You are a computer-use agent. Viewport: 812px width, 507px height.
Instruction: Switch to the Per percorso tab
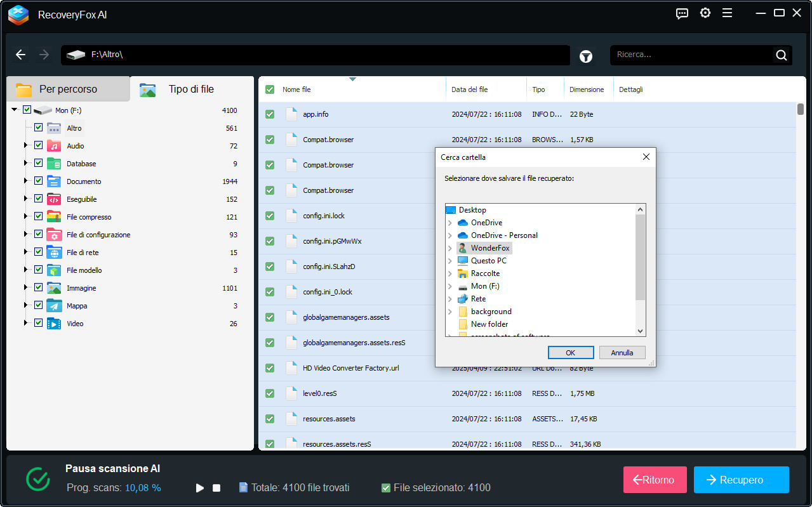68,89
